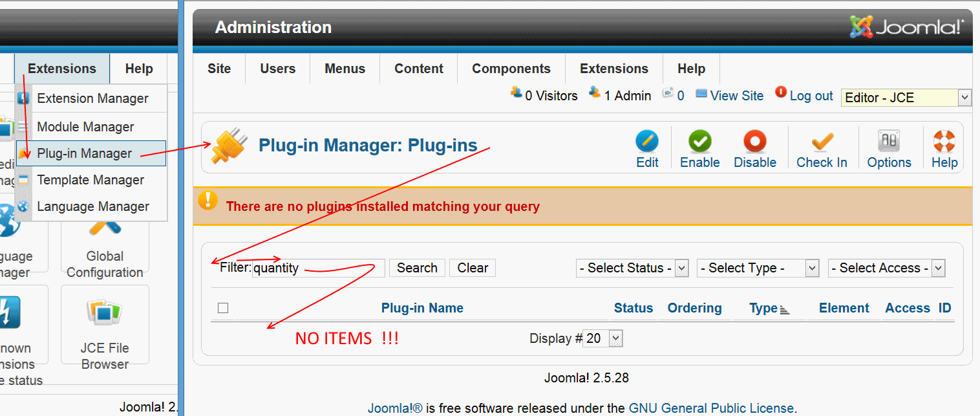Click the 0 messages link
The width and height of the screenshot is (980, 416).
(x=680, y=96)
